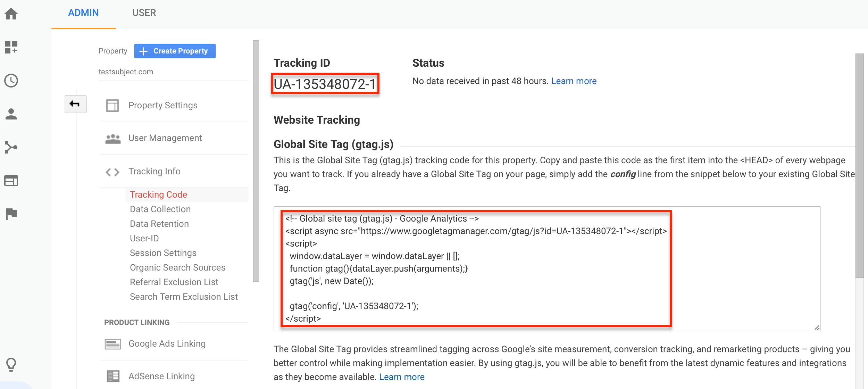Open Search Term Exclusion List
This screenshot has height=389, width=868.
tap(184, 297)
